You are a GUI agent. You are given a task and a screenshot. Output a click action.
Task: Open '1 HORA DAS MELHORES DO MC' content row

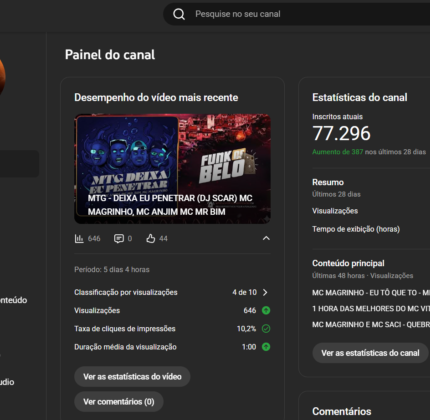point(371,309)
